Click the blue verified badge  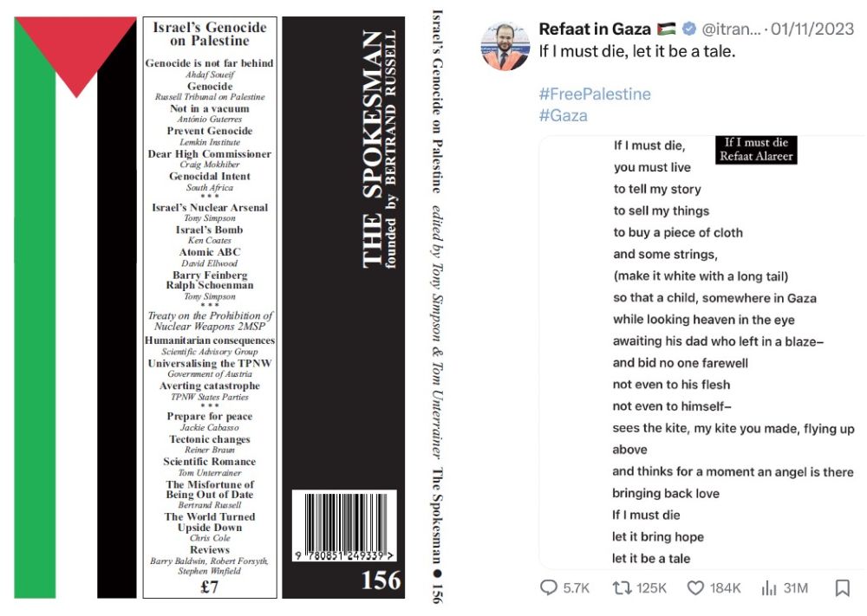(x=689, y=29)
